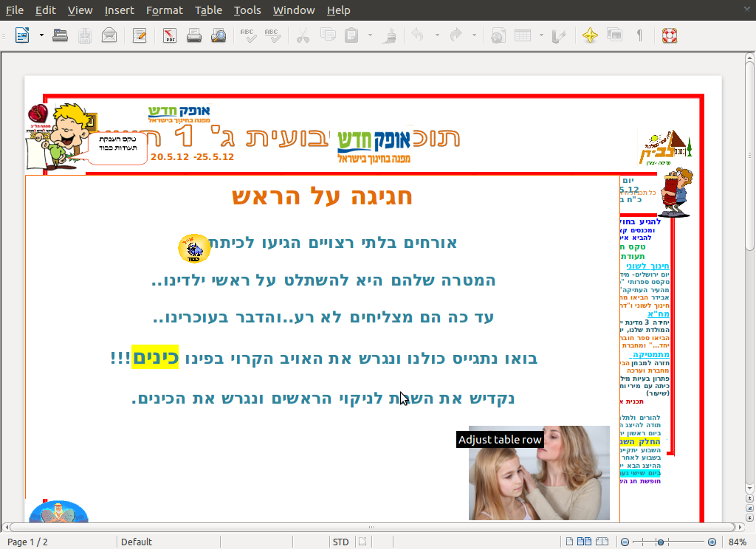
Task: Expand the Table insert dropdown arrow
Action: point(541,35)
